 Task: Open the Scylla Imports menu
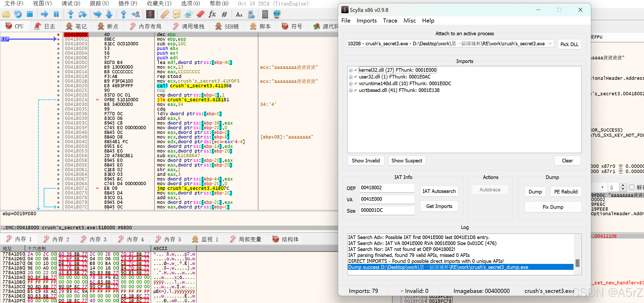pos(366,20)
